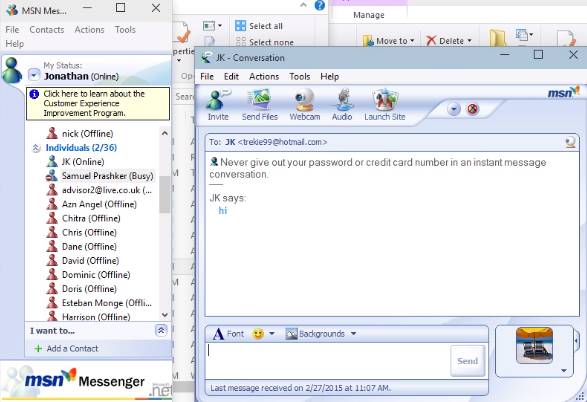Click the red block contact icon

point(472,109)
